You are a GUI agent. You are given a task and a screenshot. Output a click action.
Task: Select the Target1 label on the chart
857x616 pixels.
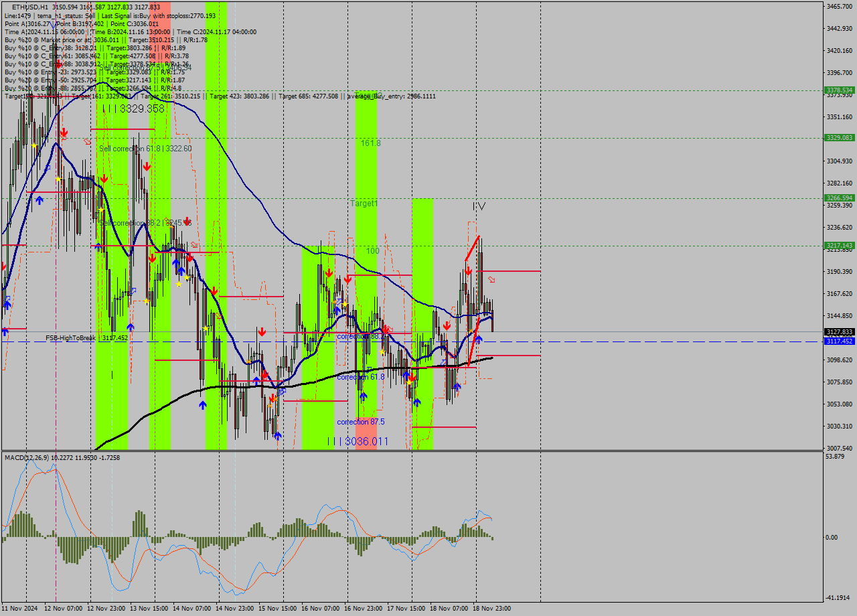364,203
